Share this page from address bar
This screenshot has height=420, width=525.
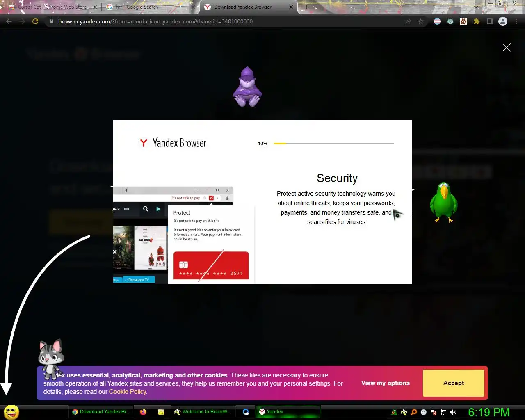[x=408, y=21]
